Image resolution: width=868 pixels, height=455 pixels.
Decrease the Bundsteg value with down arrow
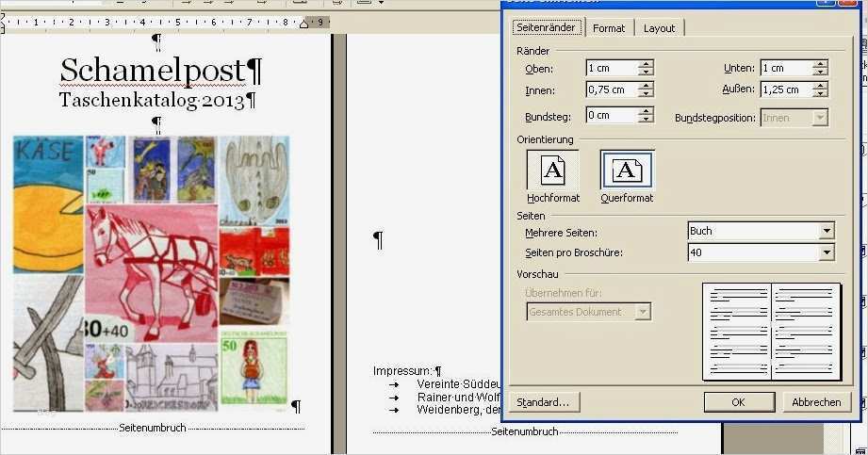pos(646,119)
